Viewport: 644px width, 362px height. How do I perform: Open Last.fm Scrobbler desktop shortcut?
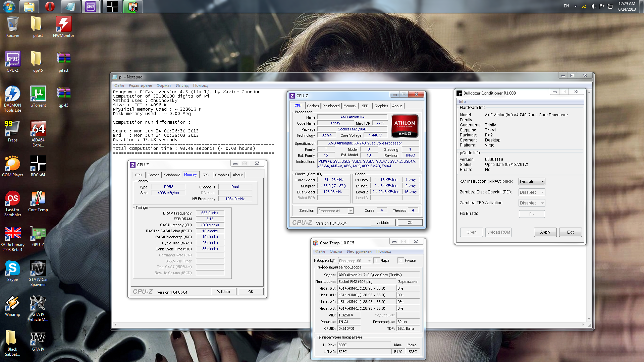(x=13, y=203)
